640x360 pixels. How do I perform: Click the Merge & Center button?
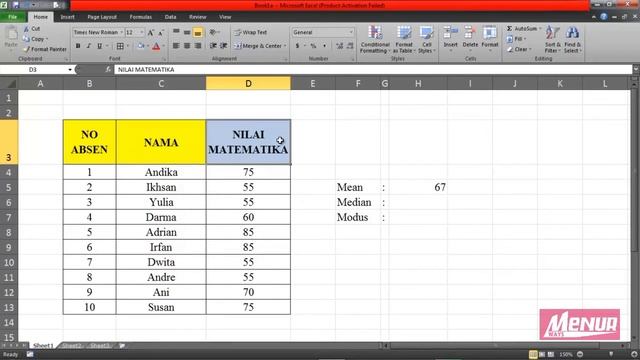tap(258, 46)
